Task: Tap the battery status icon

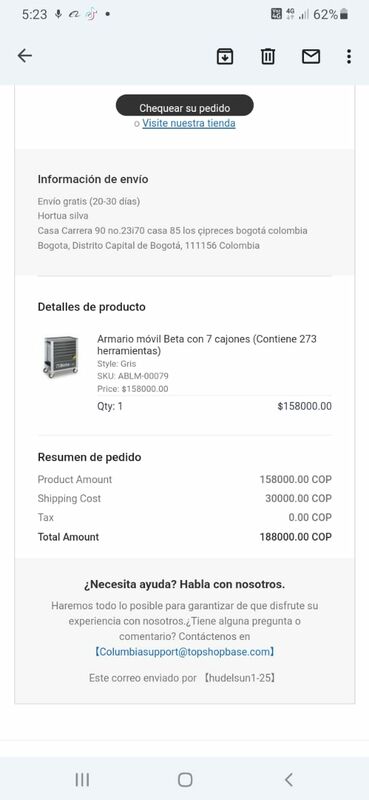Action: [344, 15]
